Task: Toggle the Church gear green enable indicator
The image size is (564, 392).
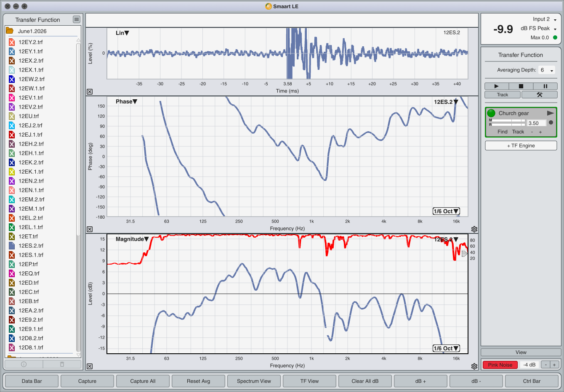Action: coord(491,113)
